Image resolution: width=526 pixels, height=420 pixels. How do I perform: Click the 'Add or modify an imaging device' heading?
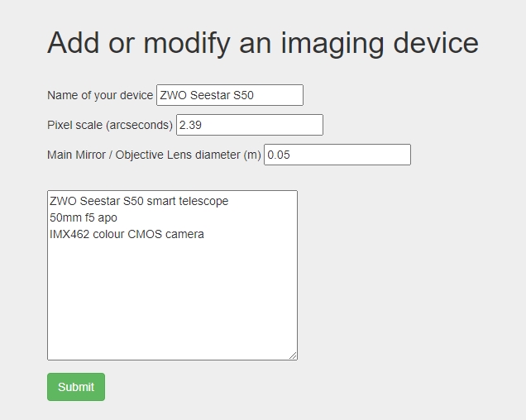(263, 43)
